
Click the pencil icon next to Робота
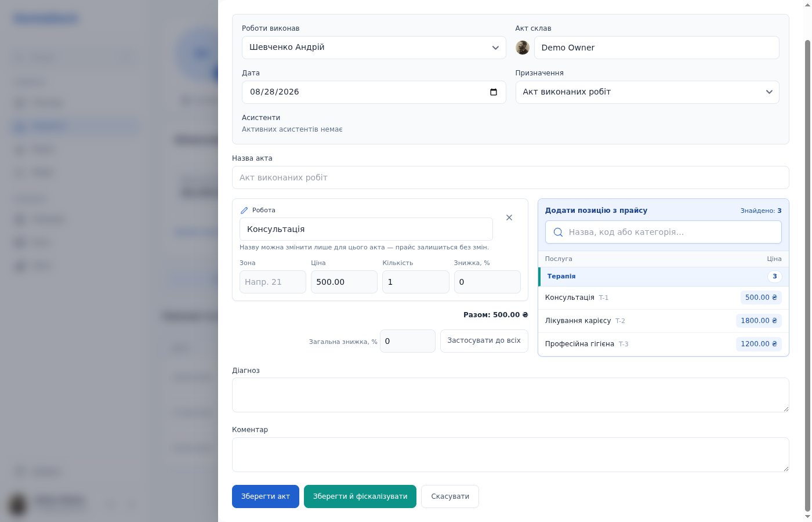pos(244,211)
